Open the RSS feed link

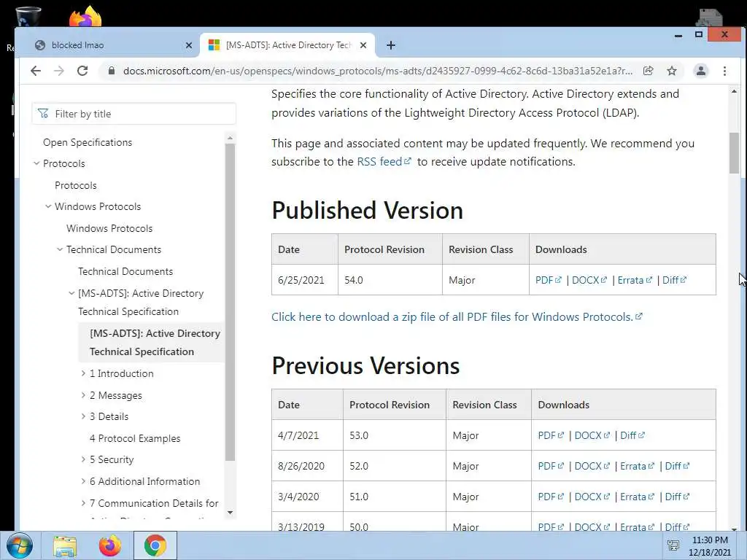pyautogui.click(x=384, y=162)
